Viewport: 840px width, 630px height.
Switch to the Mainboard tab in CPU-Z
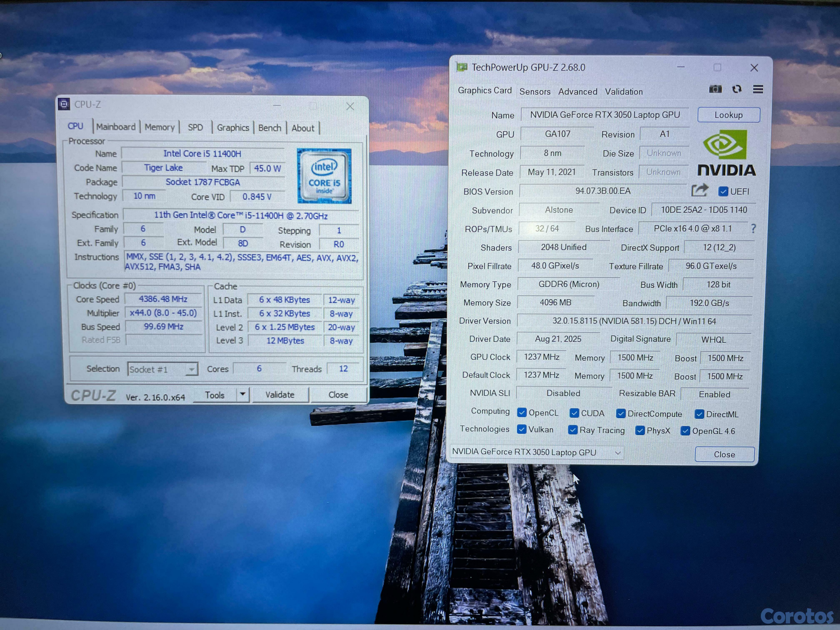point(116,127)
